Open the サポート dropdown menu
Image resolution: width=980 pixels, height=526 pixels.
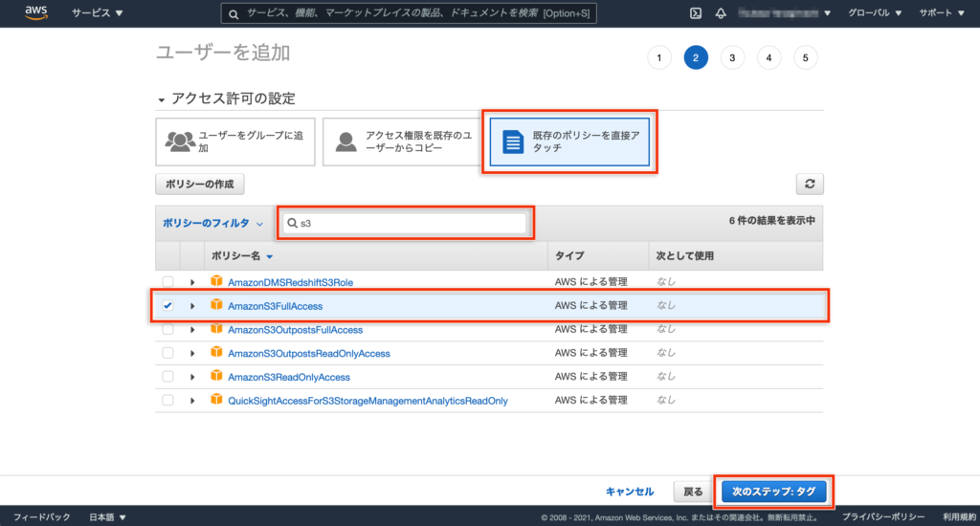pyautogui.click(x=942, y=13)
